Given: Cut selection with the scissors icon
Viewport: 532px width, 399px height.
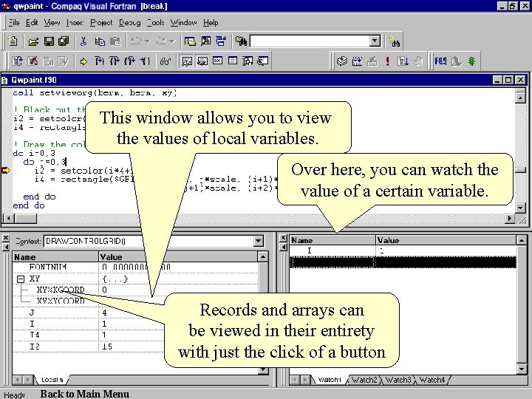Looking at the screenshot, I should coord(83,41).
